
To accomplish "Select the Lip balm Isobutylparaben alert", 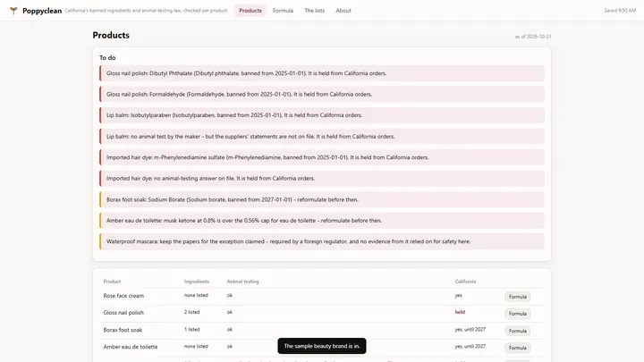I will pos(322,115).
